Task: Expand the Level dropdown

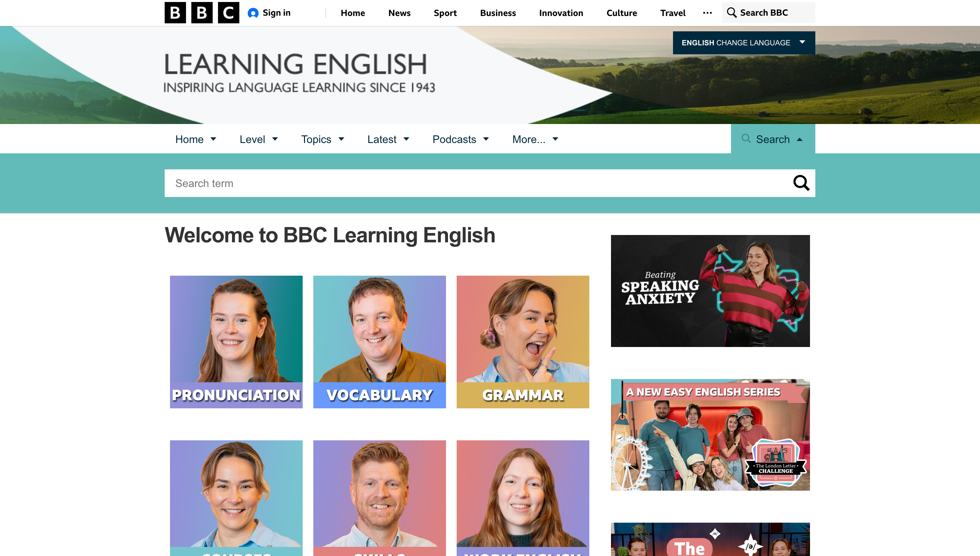Action: pyautogui.click(x=259, y=139)
